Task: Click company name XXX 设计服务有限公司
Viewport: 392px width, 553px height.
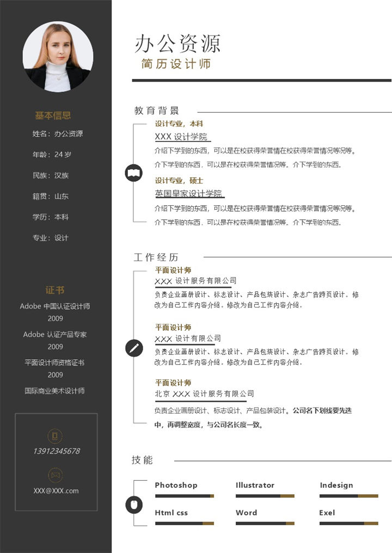Action: (x=196, y=281)
